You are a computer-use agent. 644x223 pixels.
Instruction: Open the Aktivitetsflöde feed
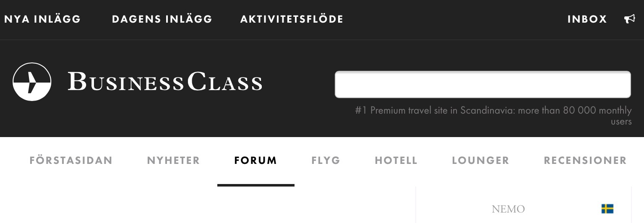coord(292,19)
